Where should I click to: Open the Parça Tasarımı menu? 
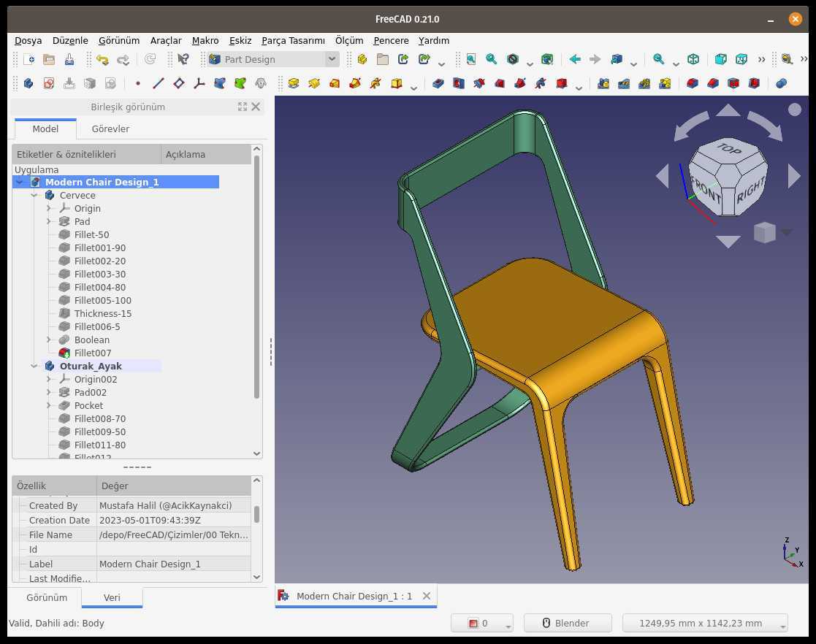tap(293, 41)
